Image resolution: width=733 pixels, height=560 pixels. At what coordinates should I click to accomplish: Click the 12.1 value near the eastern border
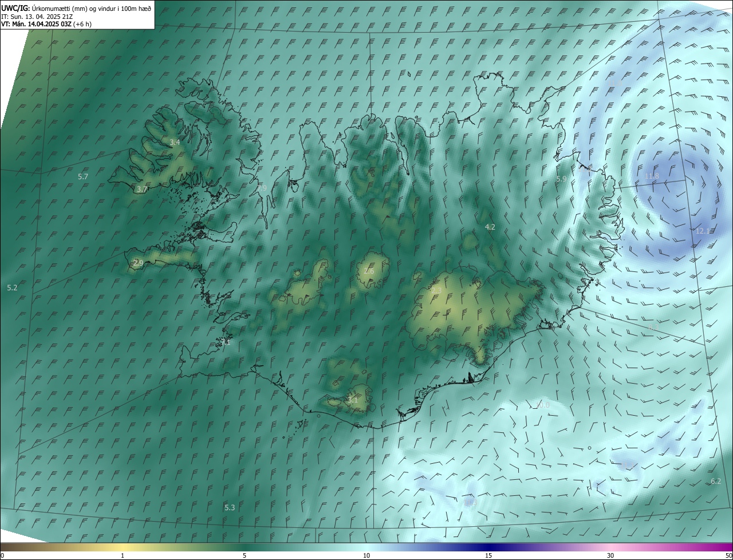(703, 231)
